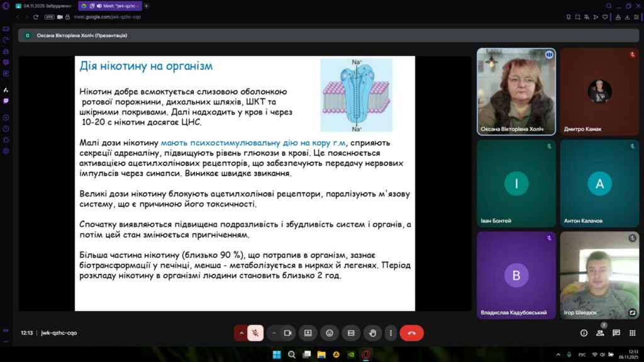This screenshot has height=362, width=644.
Task: Expand audio settings arrow beside microphone
Action: coord(240,332)
